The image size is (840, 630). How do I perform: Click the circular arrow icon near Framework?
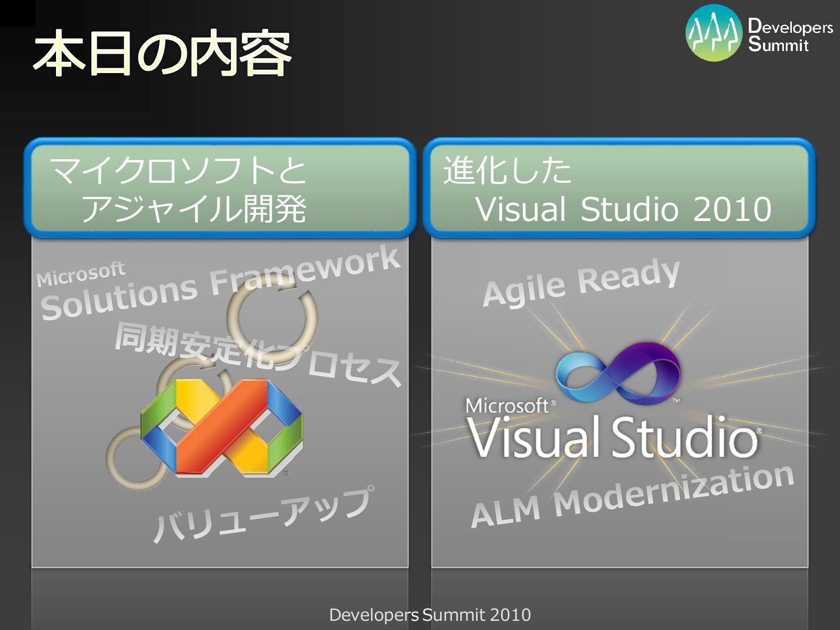tap(272, 318)
